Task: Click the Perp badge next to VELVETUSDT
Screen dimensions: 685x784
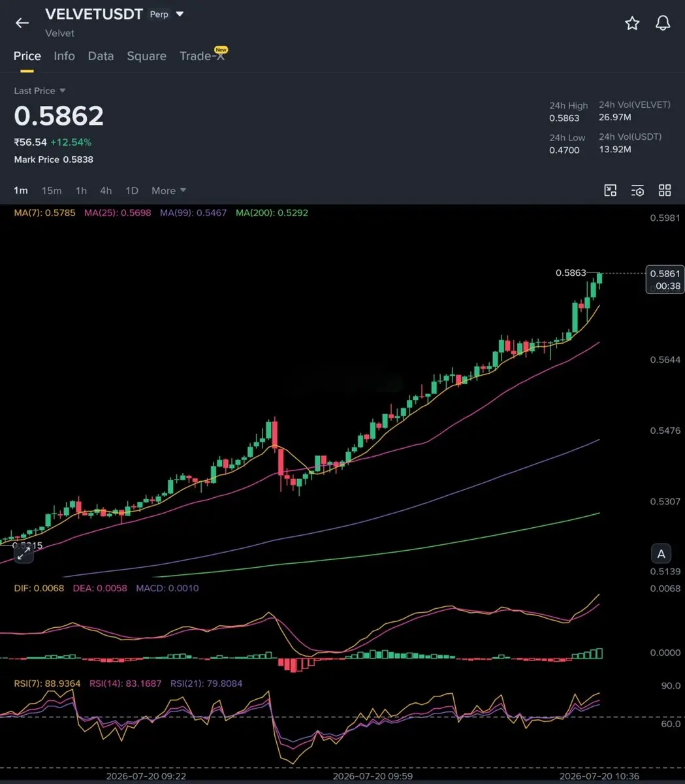Action: tap(159, 14)
